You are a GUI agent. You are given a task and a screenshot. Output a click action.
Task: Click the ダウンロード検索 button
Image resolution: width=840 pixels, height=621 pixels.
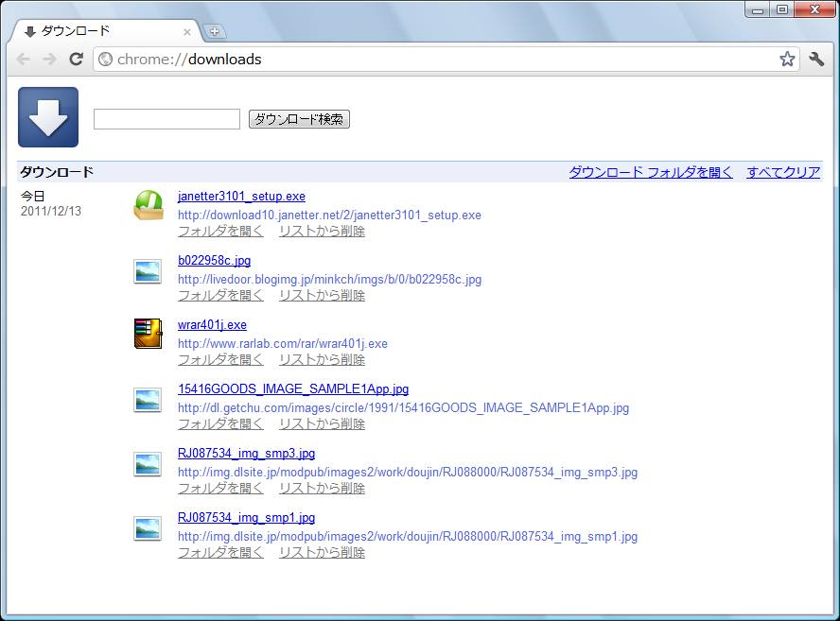coord(299,119)
